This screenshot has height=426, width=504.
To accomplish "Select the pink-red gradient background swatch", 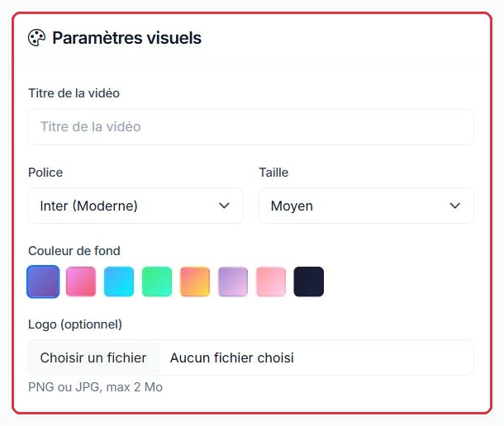I will (81, 282).
